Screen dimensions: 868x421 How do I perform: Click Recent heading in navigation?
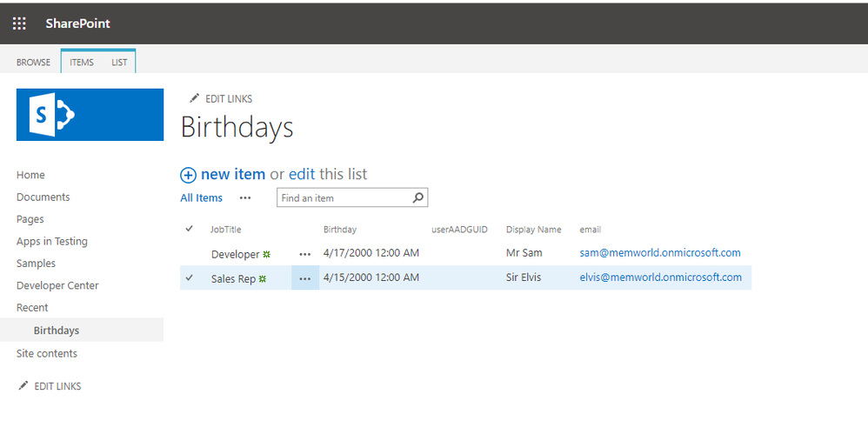[x=32, y=307]
